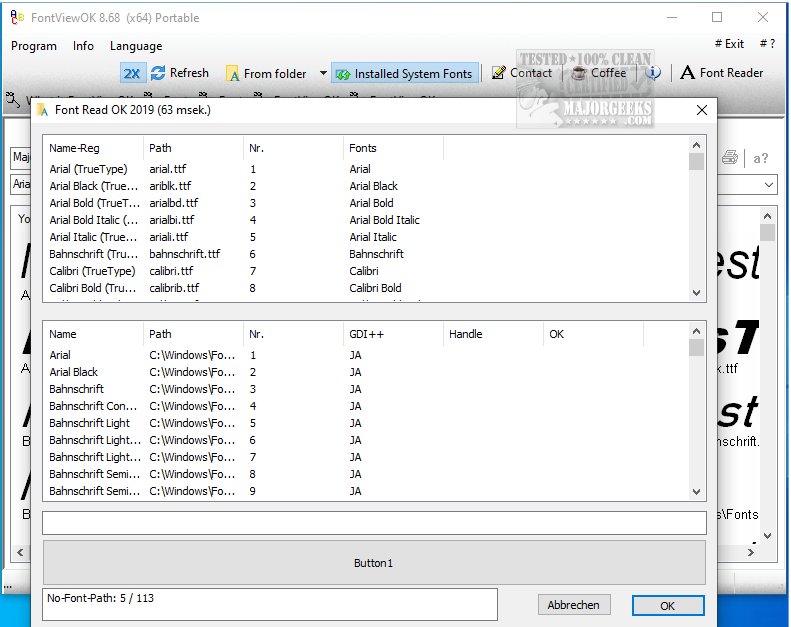Viewport: 791px width, 627px height.
Task: Expand the From folder dropdown arrow
Action: pyautogui.click(x=323, y=73)
